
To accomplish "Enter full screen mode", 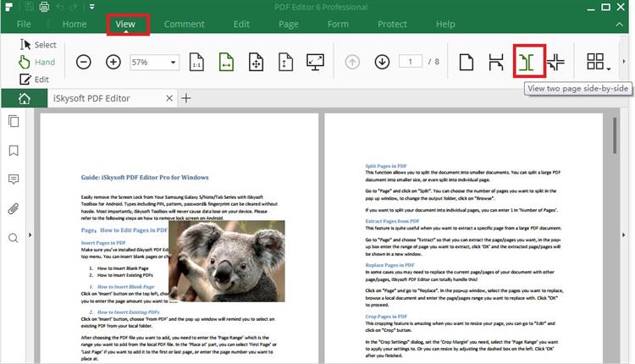I will pos(315,62).
